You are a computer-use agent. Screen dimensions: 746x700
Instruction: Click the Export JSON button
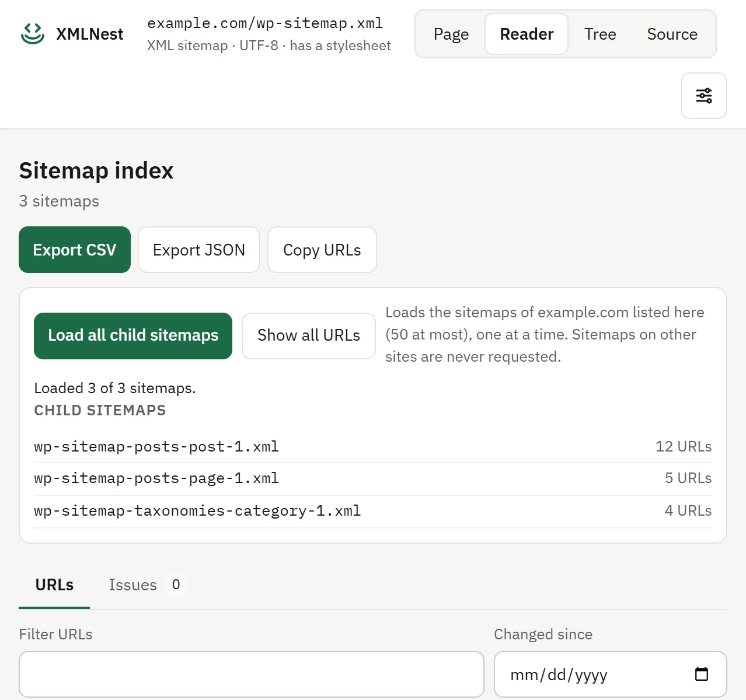tap(198, 250)
